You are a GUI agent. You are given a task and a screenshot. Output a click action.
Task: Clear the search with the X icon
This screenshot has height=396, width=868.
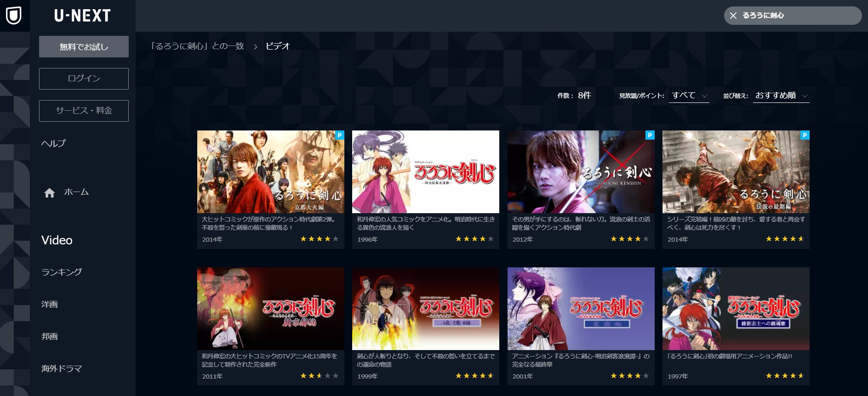733,16
